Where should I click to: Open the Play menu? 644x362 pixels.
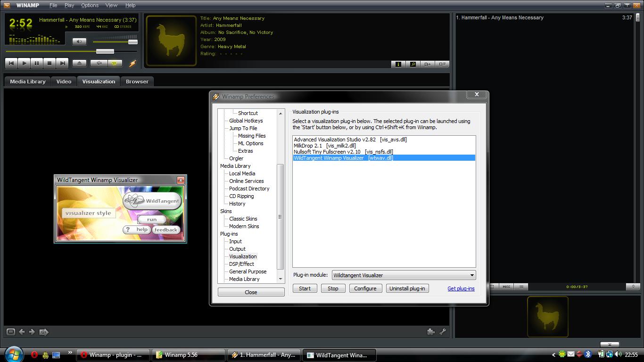point(69,5)
